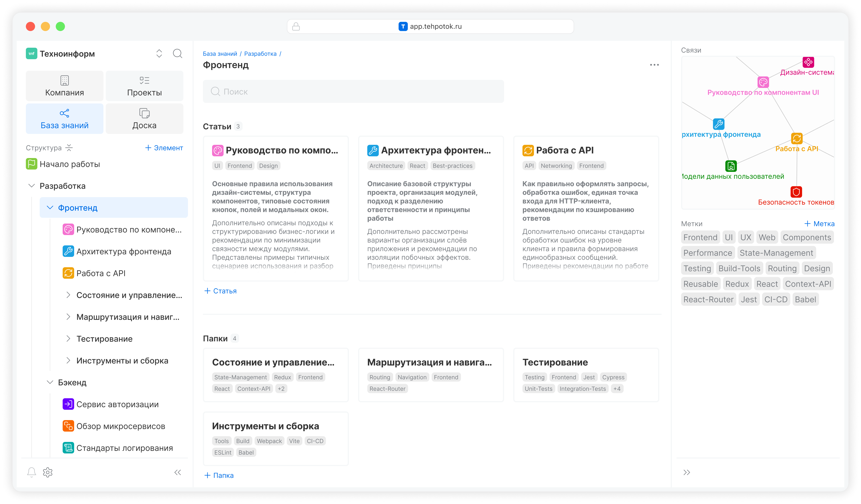Image resolution: width=861 pixels, height=504 pixels.
Task: Click the Поиск search field
Action: click(353, 92)
